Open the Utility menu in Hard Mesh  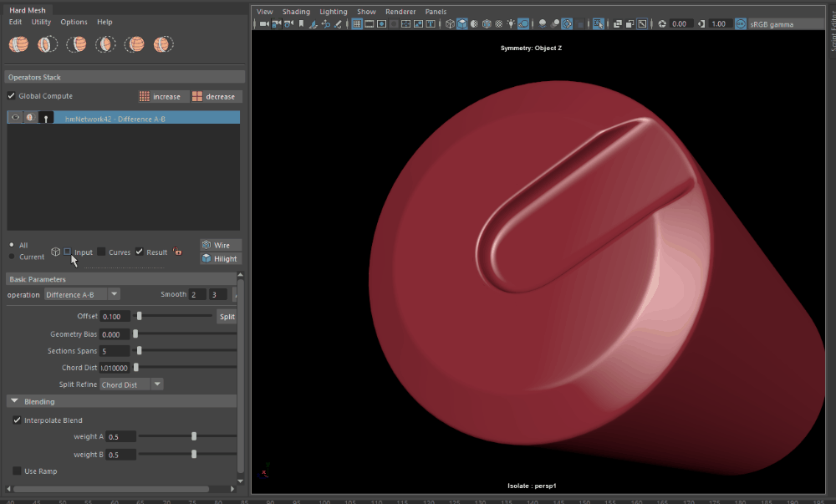tap(41, 22)
